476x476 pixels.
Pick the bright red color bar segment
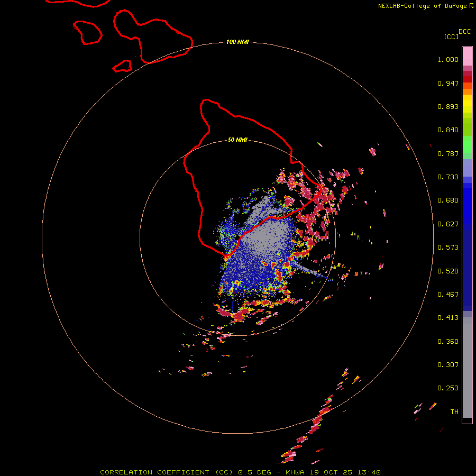[467, 79]
